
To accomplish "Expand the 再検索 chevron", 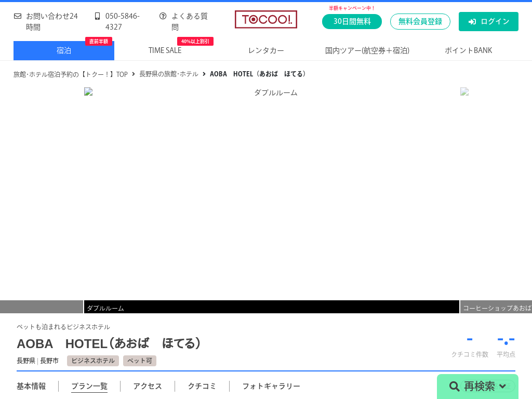I will coord(502,386).
